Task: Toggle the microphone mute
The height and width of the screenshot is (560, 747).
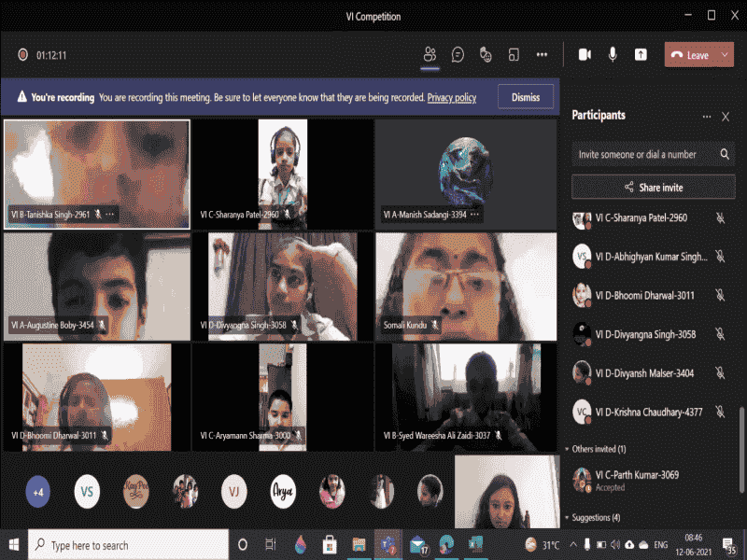Action: 613,55
